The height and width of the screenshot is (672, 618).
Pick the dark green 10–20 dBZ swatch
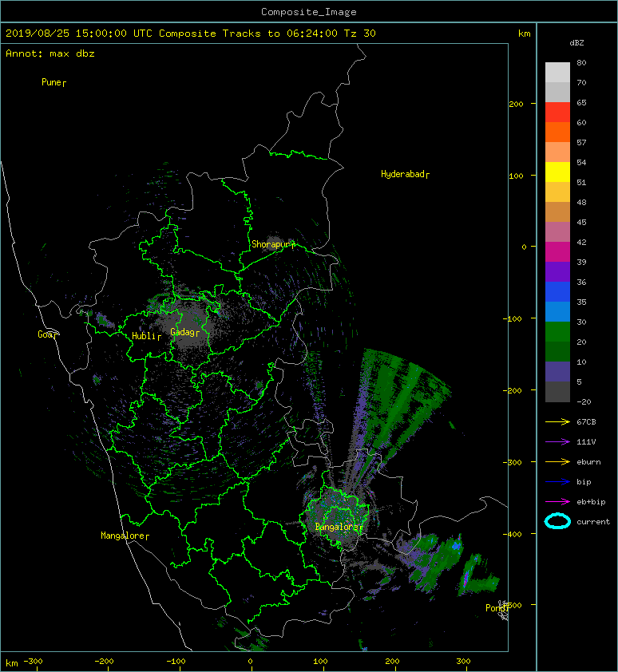[x=557, y=352]
